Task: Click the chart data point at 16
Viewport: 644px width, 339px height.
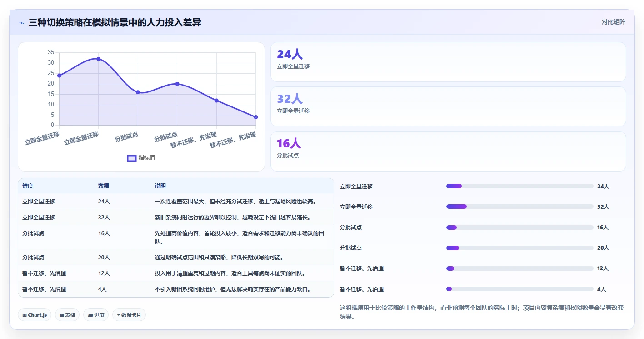Action: point(138,92)
